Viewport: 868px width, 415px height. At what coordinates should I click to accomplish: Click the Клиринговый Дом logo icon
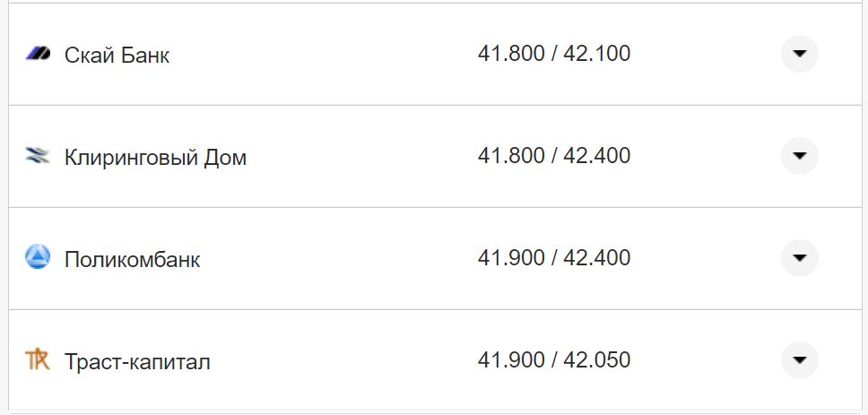[38, 157]
